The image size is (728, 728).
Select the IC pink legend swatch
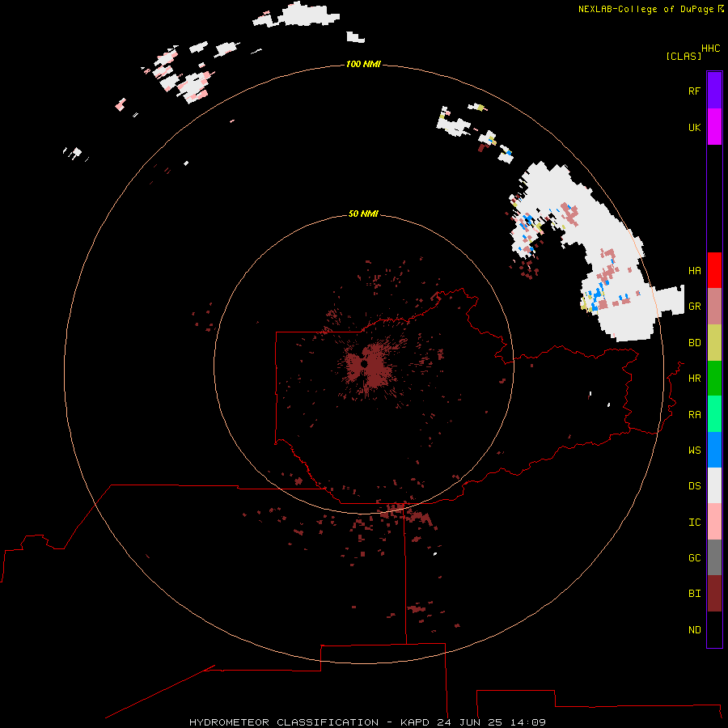714,522
